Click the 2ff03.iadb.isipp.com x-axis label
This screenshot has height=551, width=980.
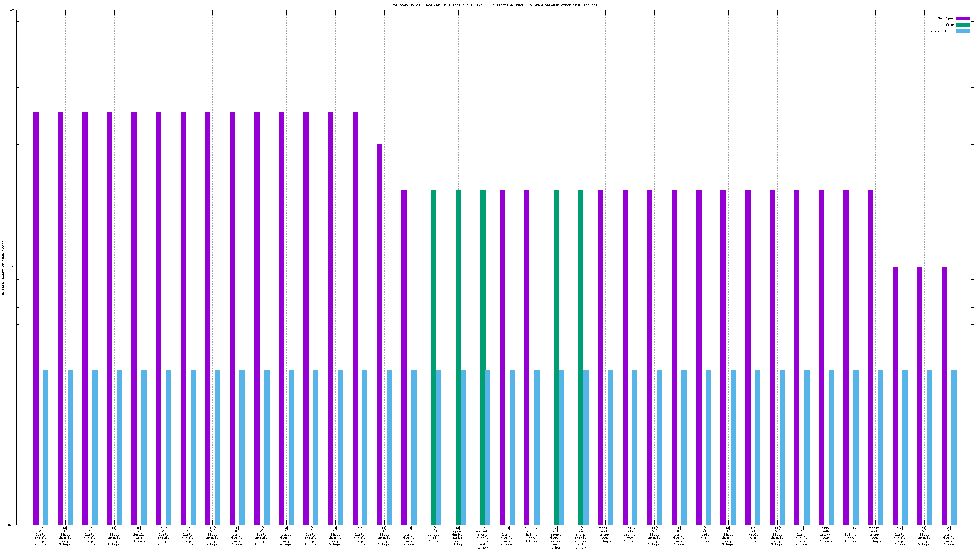pyautogui.click(x=532, y=534)
